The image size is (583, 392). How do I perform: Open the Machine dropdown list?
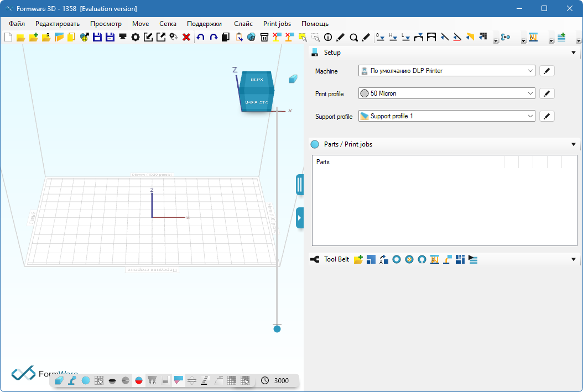pos(530,71)
